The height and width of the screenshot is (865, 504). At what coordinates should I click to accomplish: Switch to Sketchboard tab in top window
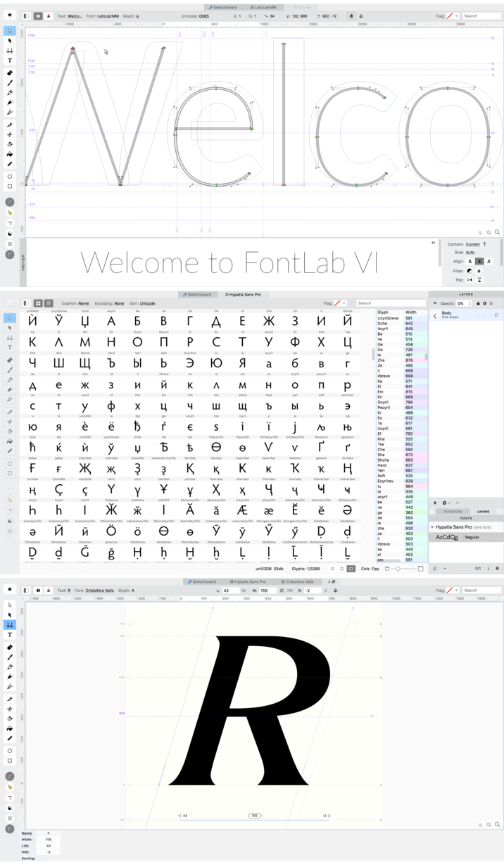pos(222,7)
